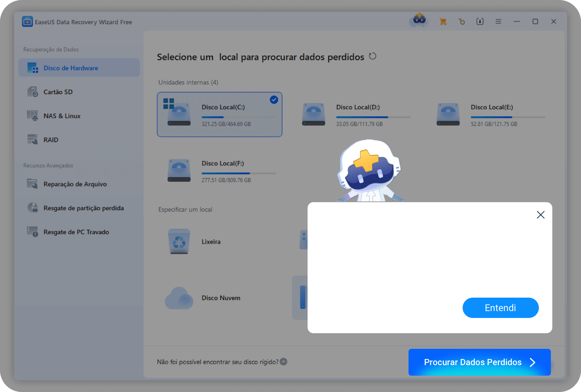Screen dimensions: 581x392
Task: Click the Disco Local(D:) drive icon
Action: (x=313, y=114)
